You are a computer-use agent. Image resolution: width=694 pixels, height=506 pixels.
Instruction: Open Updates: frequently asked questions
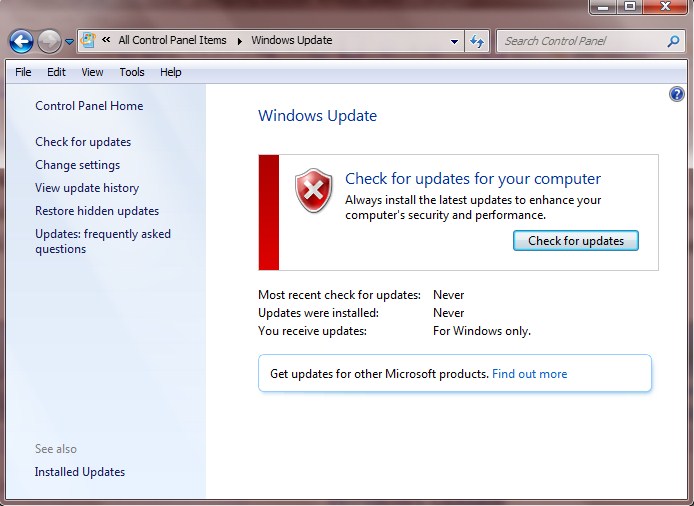pos(103,241)
